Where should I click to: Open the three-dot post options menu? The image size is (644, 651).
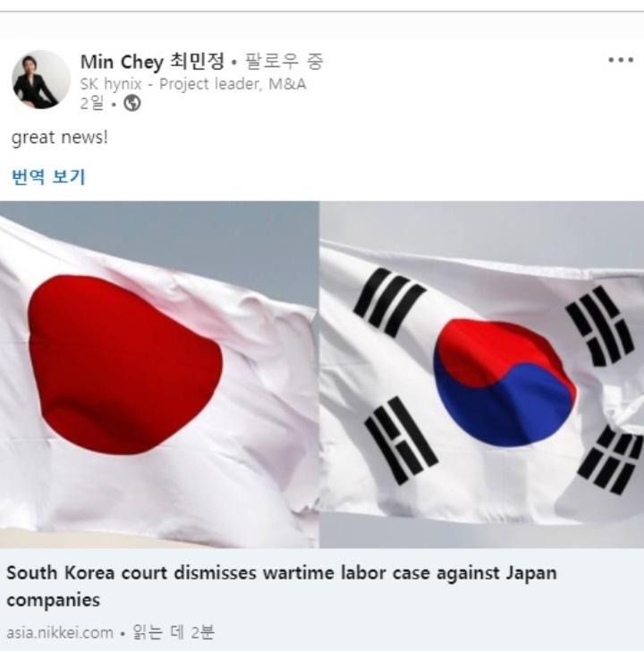point(621,60)
